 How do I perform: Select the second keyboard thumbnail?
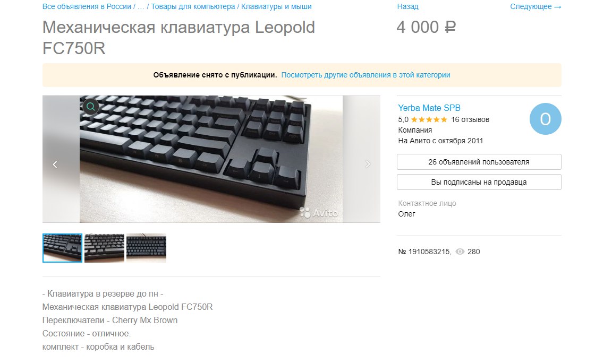click(104, 248)
